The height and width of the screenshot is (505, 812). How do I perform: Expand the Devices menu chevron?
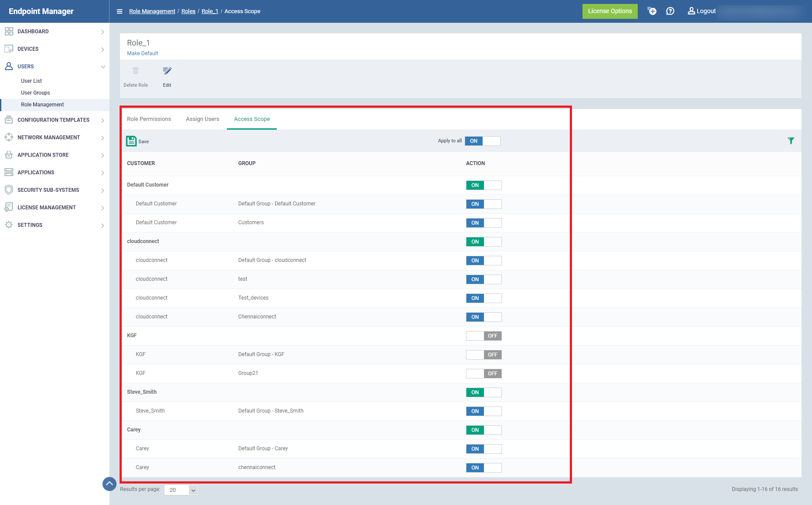point(102,49)
